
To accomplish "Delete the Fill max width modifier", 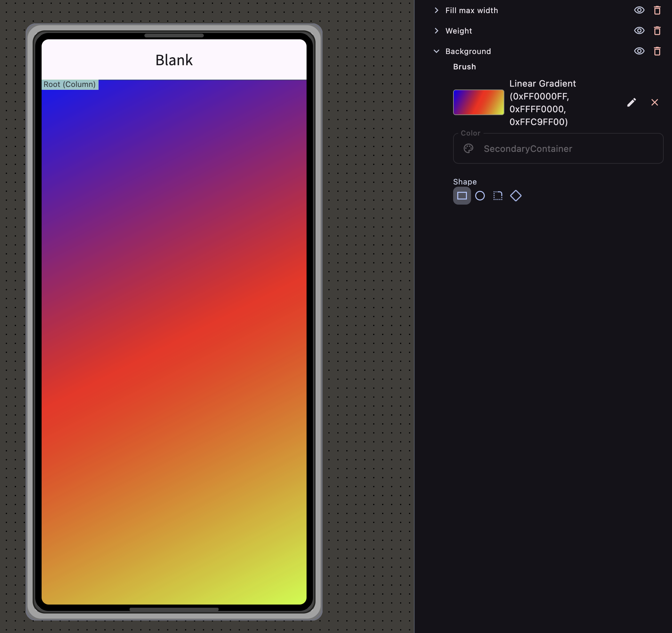I will pos(657,11).
